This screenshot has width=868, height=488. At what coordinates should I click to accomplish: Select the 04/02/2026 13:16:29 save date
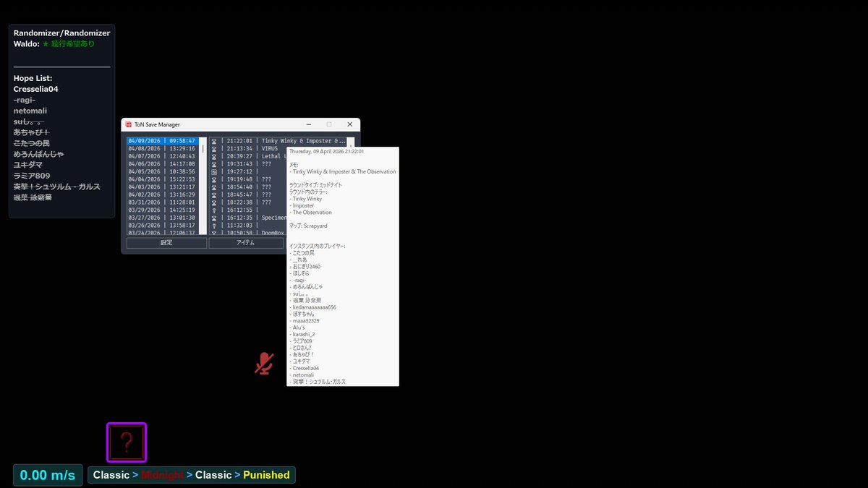click(162, 194)
